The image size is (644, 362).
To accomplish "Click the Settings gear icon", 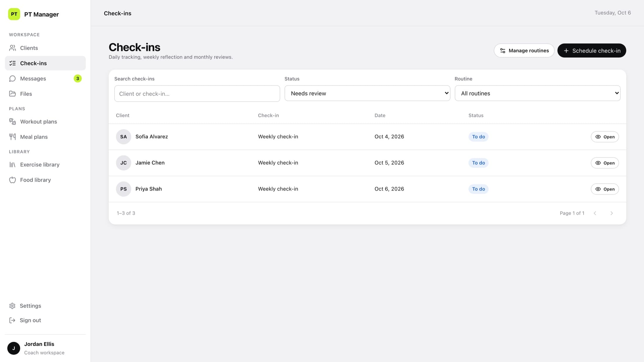I will [12, 306].
